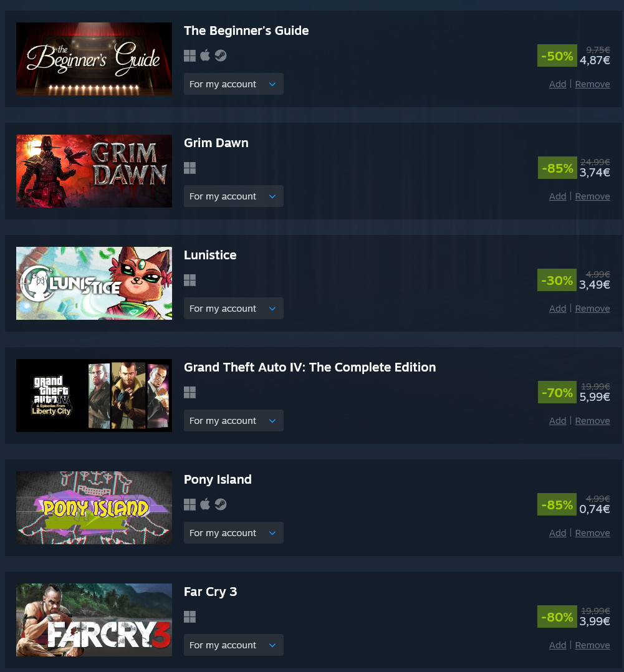The height and width of the screenshot is (672, 624).
Task: Open 'For my account' dropdown for Grim Dawn
Action: (x=234, y=196)
